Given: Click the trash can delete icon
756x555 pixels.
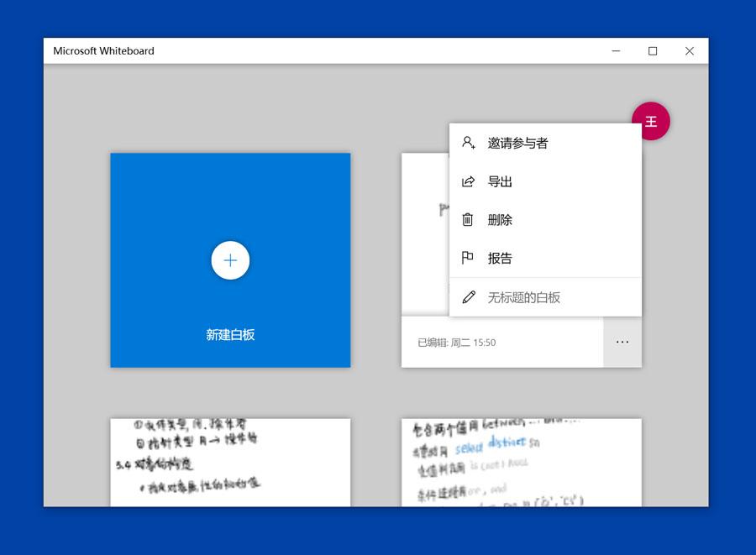Looking at the screenshot, I should tap(468, 220).
